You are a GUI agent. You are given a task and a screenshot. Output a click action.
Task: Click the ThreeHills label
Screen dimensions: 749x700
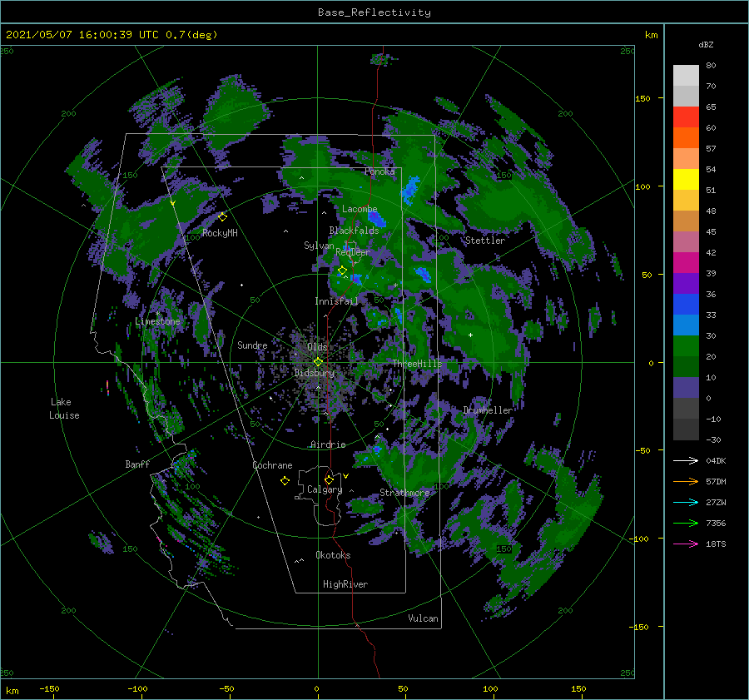[417, 364]
